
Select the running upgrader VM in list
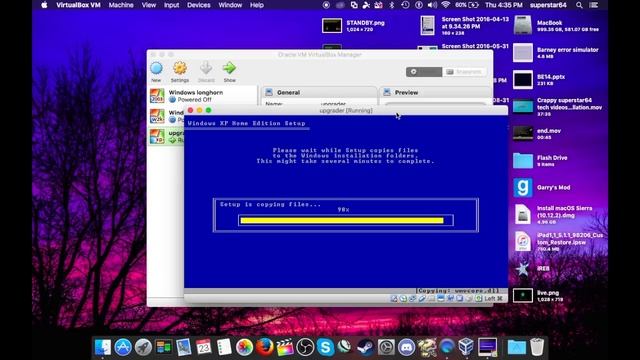tap(167, 136)
